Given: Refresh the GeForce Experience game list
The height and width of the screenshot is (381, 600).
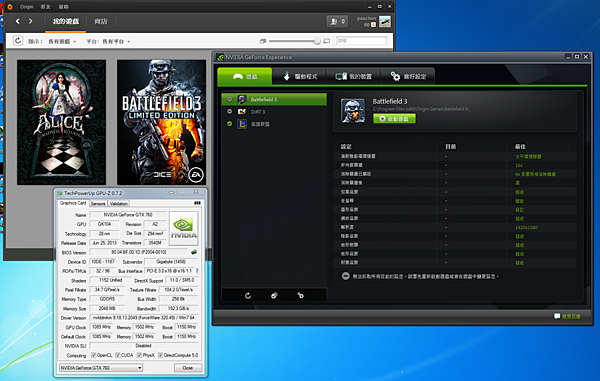Looking at the screenshot, I should (248, 295).
